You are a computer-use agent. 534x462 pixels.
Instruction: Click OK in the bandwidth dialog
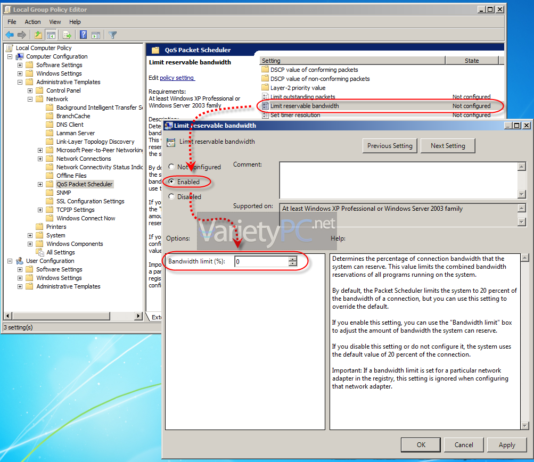click(421, 445)
